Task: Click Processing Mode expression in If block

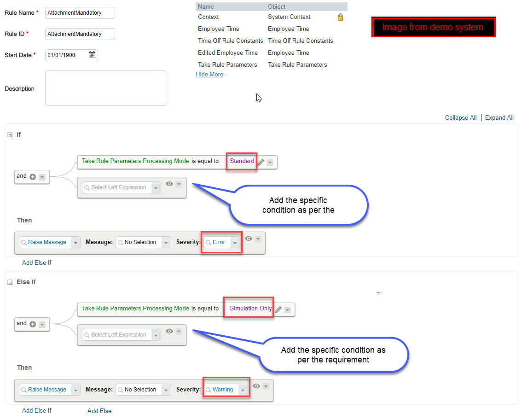Action: (135, 161)
